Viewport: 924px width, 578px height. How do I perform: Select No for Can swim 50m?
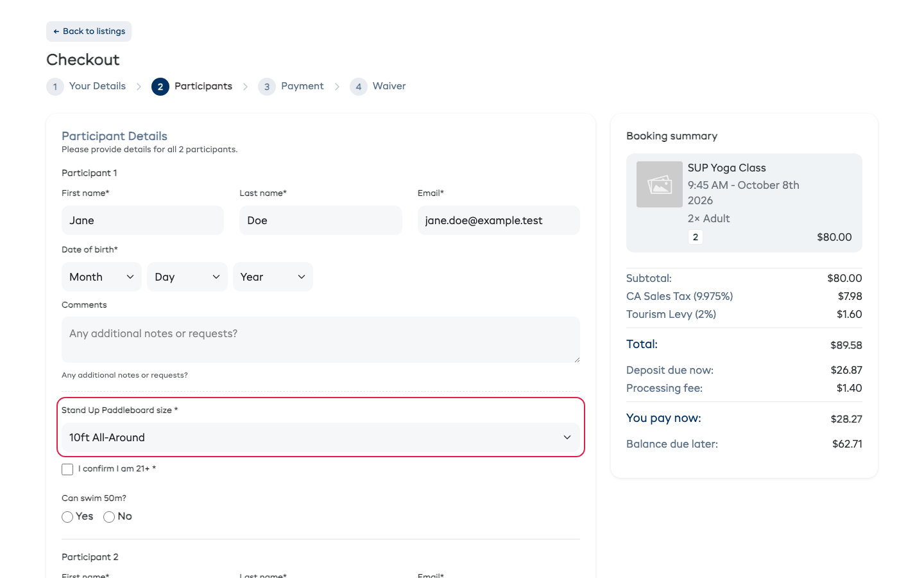[109, 517]
